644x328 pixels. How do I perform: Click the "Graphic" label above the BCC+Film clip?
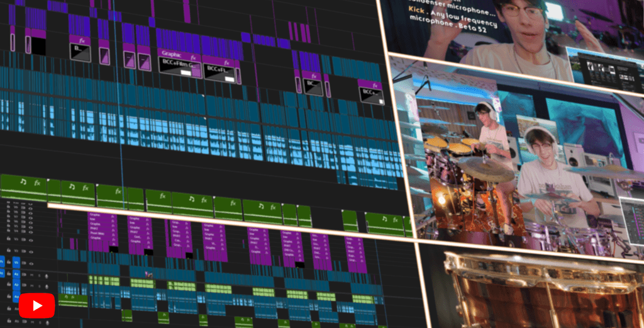coord(172,54)
